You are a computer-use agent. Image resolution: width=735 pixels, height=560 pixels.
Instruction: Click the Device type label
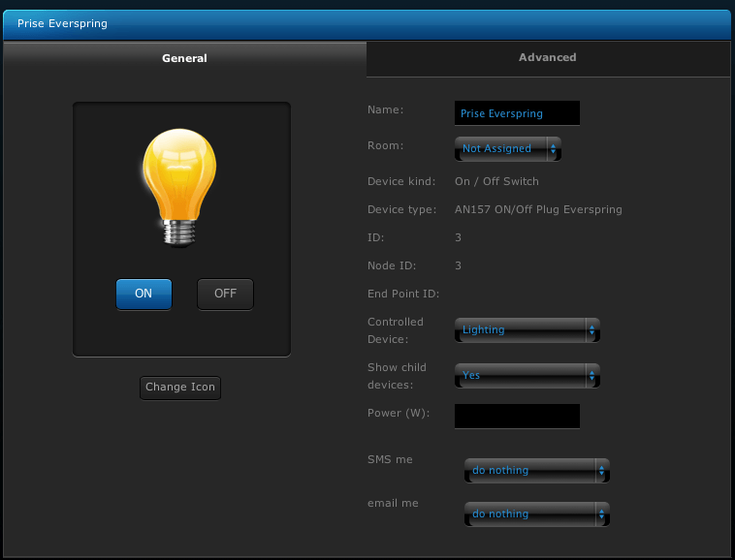coord(401,210)
